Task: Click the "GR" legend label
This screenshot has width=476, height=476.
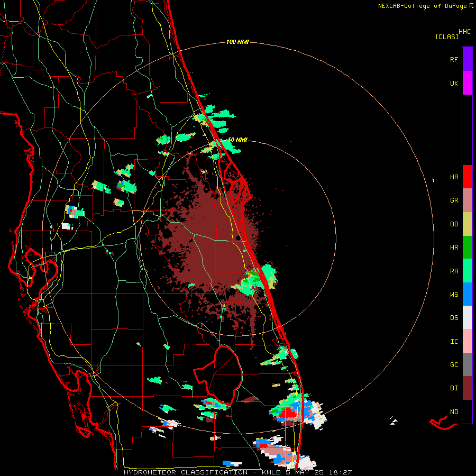Action: [454, 200]
